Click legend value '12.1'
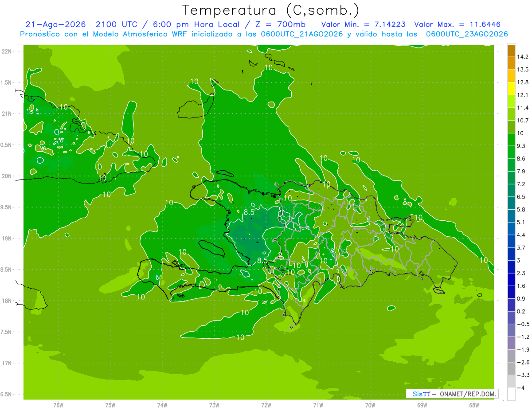Image resolution: width=532 pixels, height=411 pixels. [x=523, y=95]
